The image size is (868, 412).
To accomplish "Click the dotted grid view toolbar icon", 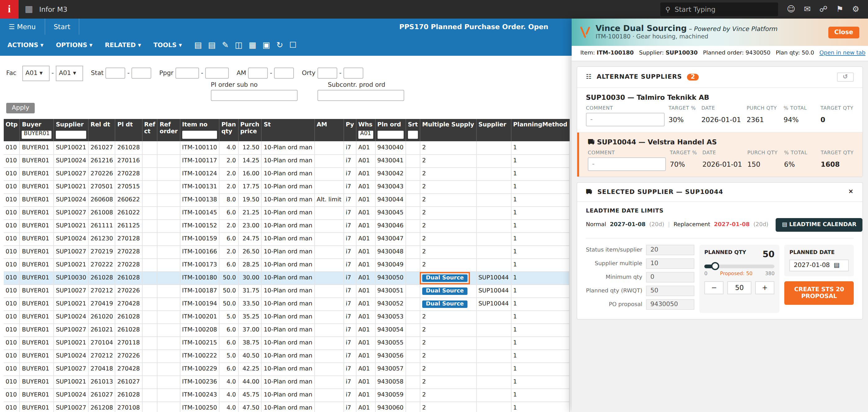I will click(252, 45).
